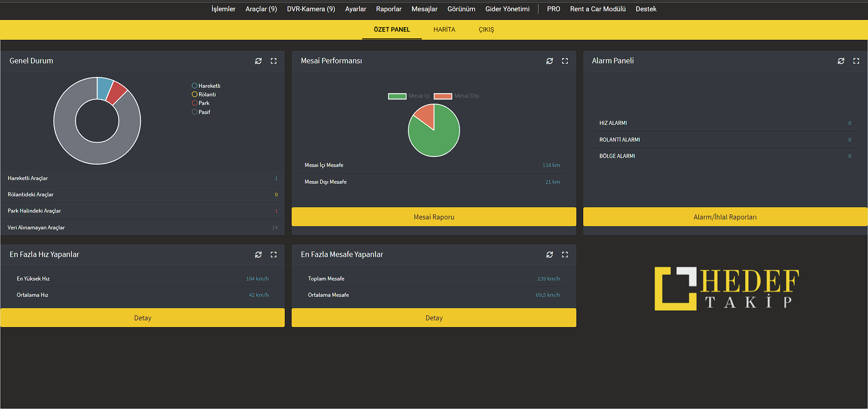Click the Mesai Dışı Mesafe row
The height and width of the screenshot is (409, 868).
[x=432, y=182]
